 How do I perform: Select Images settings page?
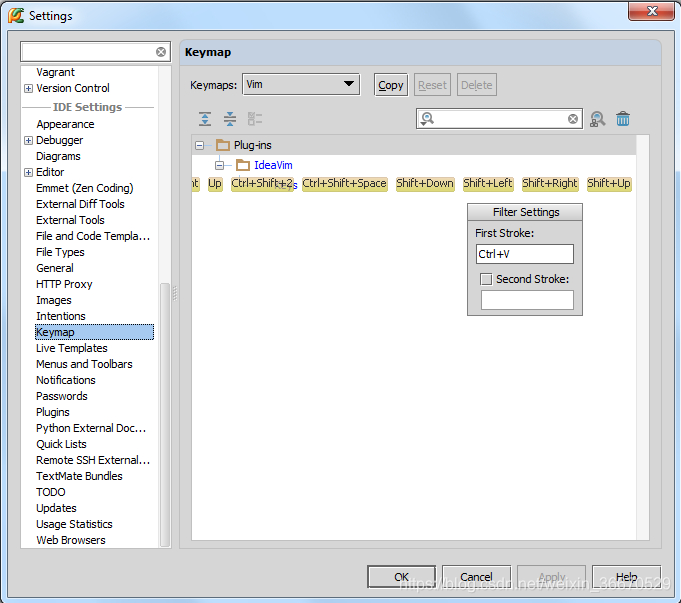pyautogui.click(x=54, y=300)
